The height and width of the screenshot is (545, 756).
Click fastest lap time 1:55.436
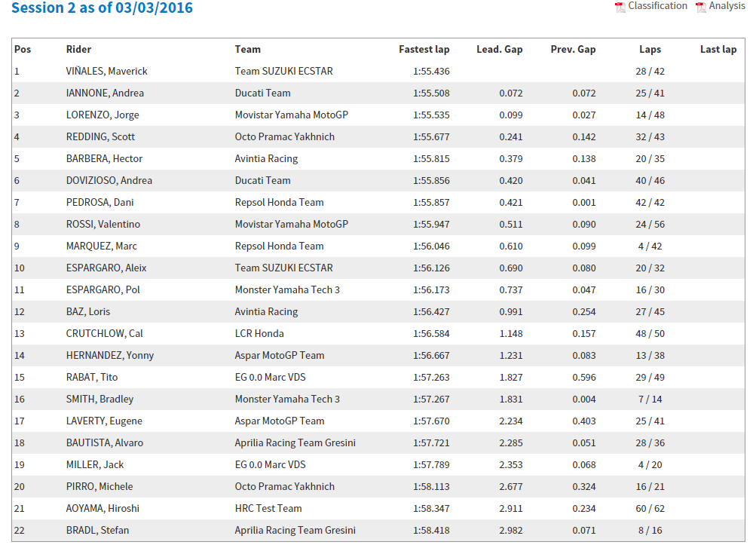[431, 72]
